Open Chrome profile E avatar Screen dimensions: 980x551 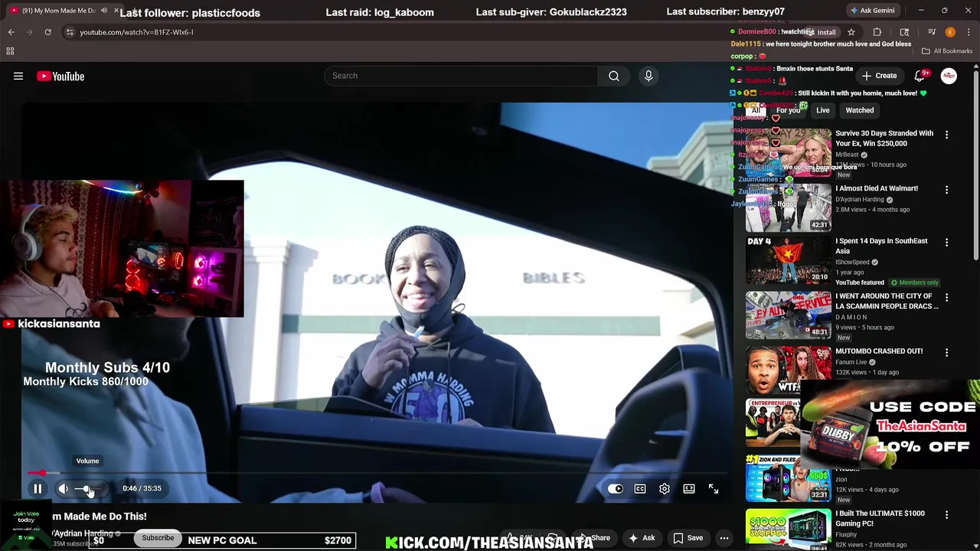(x=950, y=32)
